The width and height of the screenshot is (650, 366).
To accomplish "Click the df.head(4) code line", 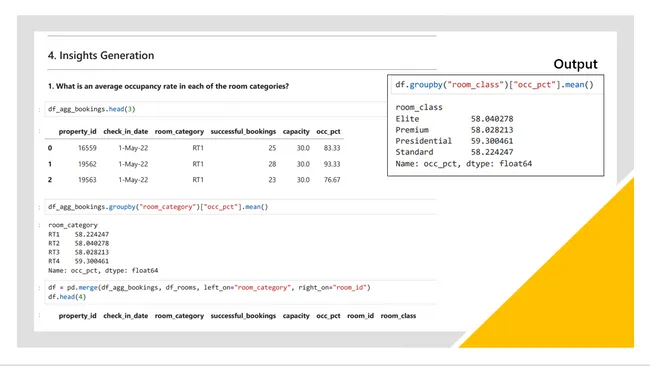I will point(67,297).
